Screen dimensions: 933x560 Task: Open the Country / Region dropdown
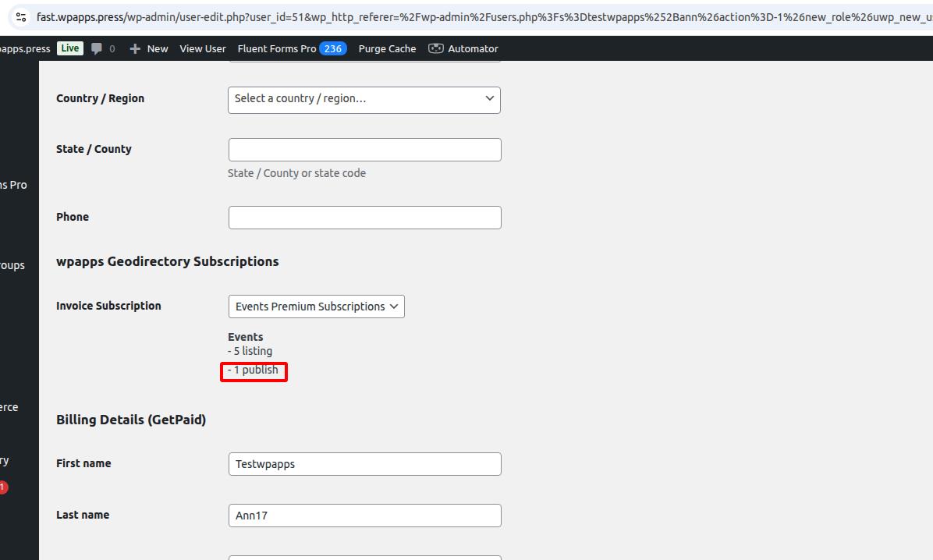coord(364,99)
